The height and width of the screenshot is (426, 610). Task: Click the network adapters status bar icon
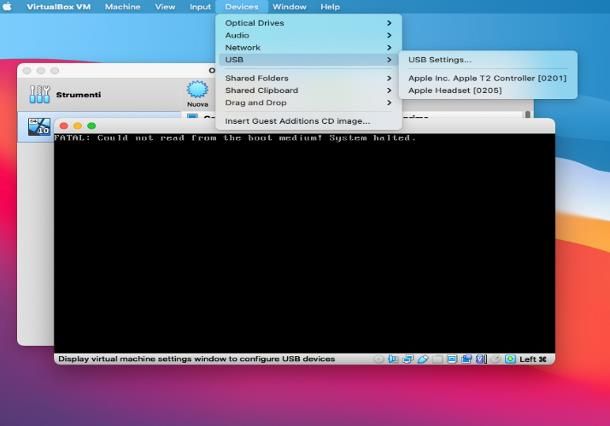[x=408, y=359]
